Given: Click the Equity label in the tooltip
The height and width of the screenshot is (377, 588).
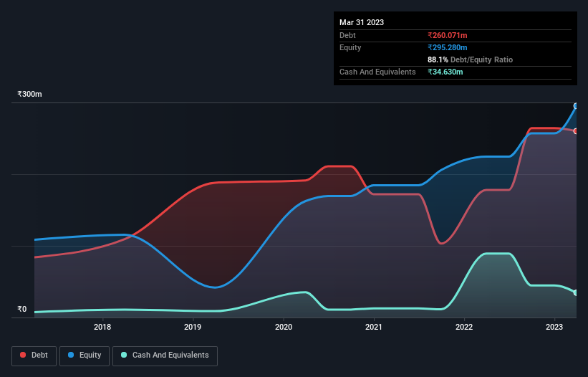Looking at the screenshot, I should tap(350, 47).
